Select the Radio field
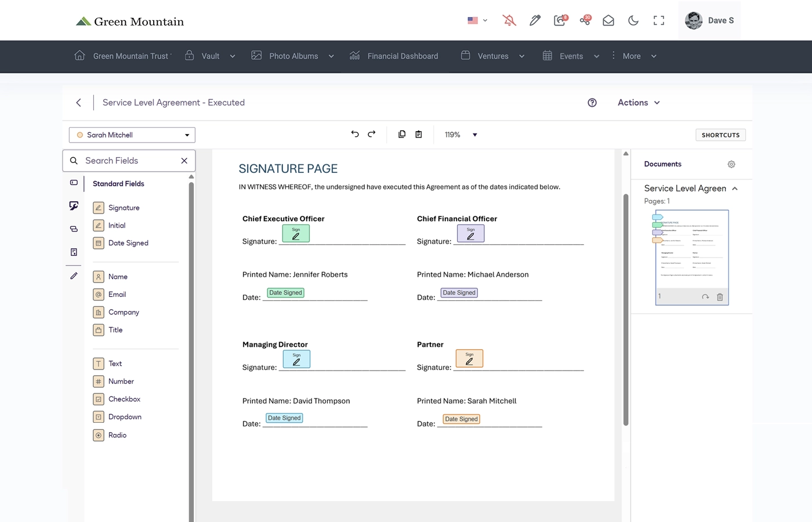 (x=110, y=435)
